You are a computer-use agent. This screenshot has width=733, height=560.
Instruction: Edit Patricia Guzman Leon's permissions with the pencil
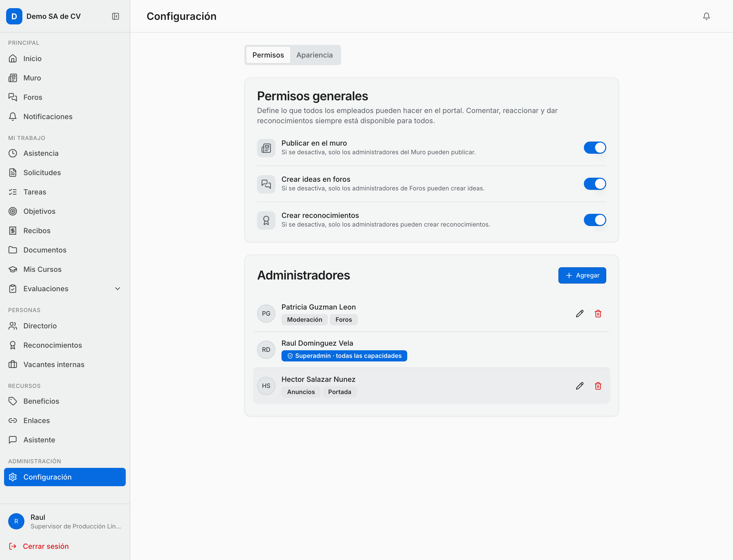coord(580,313)
